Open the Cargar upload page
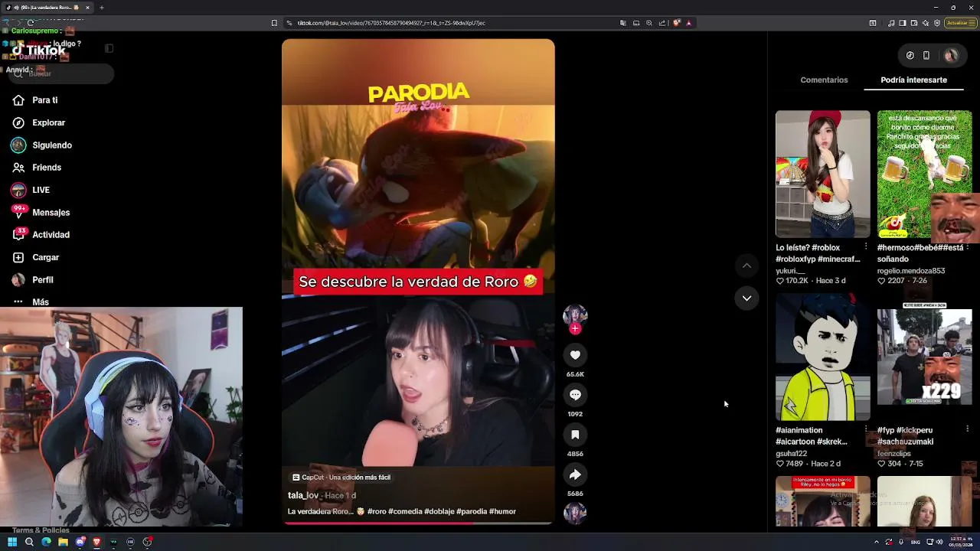 pos(45,258)
